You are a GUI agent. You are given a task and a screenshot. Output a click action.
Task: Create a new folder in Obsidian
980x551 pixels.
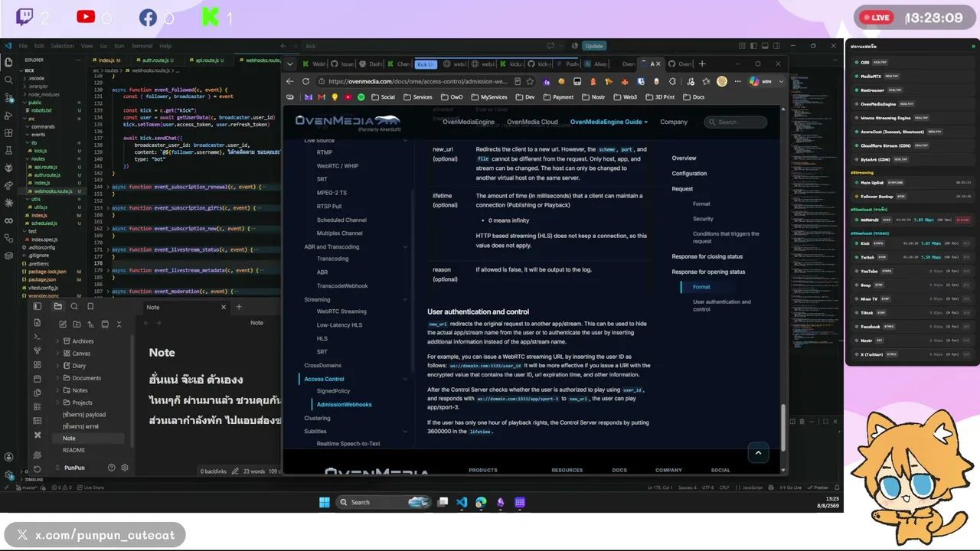pyautogui.click(x=75, y=324)
